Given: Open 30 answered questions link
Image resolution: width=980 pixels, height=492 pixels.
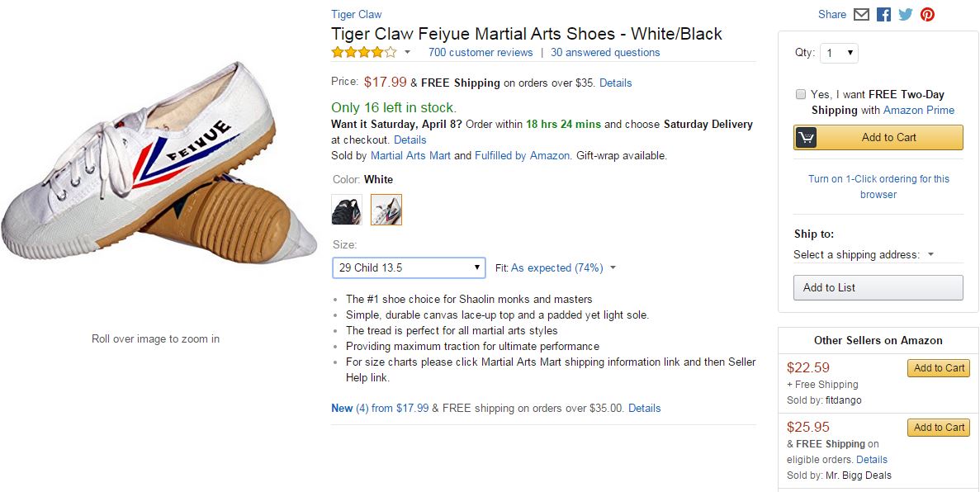Looking at the screenshot, I should (605, 52).
